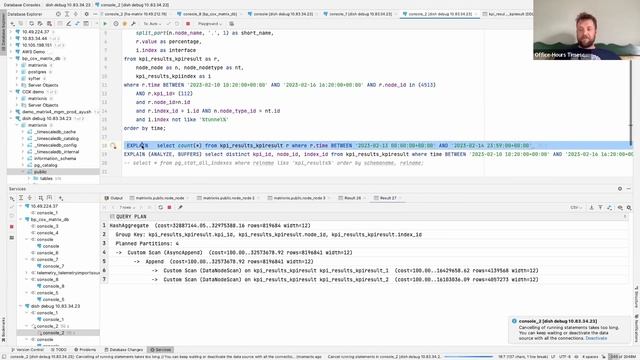Select the 'Planned Partitions: 4' row
The height and width of the screenshot is (360, 640).
pos(364,244)
